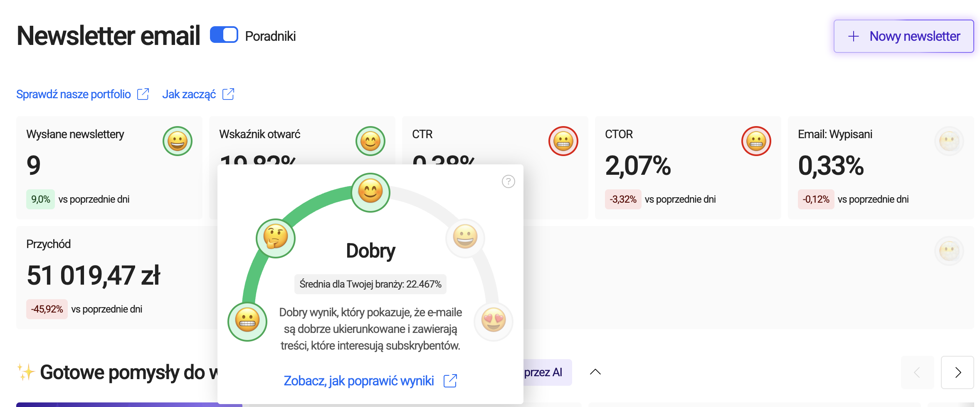Click the Średnia dla Twojej branży label
980x407 pixels.
(370, 284)
